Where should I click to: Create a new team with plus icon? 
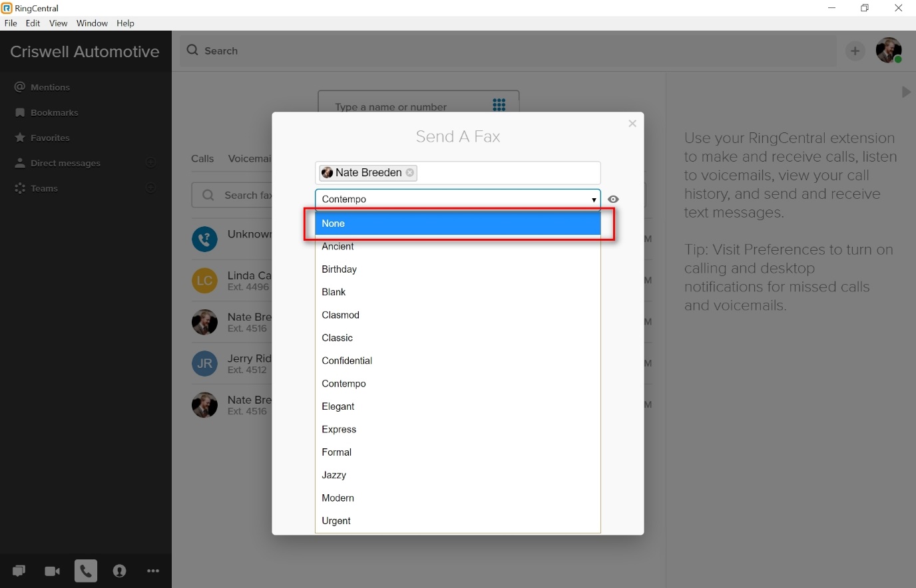[x=151, y=188]
